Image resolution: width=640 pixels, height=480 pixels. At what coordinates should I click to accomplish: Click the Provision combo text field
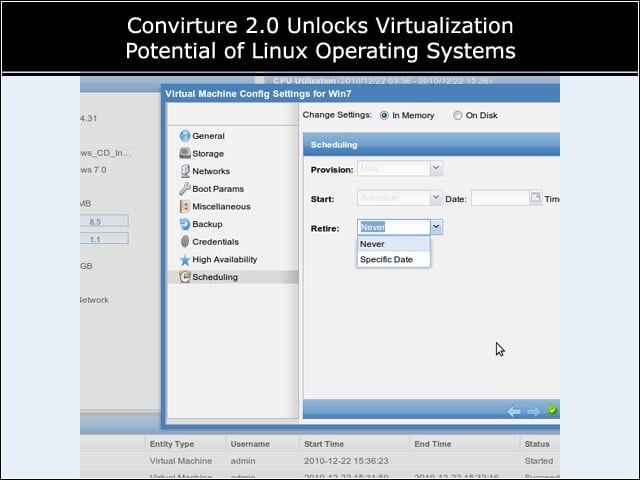point(394,168)
